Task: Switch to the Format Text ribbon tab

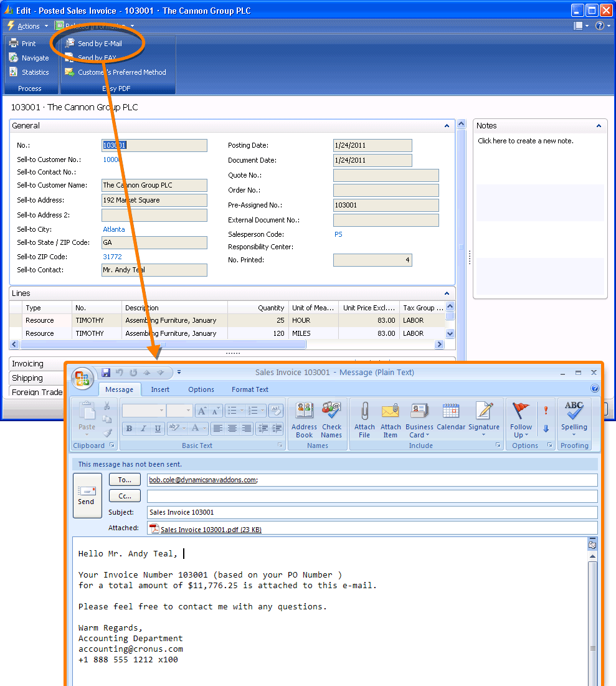Action: point(250,390)
